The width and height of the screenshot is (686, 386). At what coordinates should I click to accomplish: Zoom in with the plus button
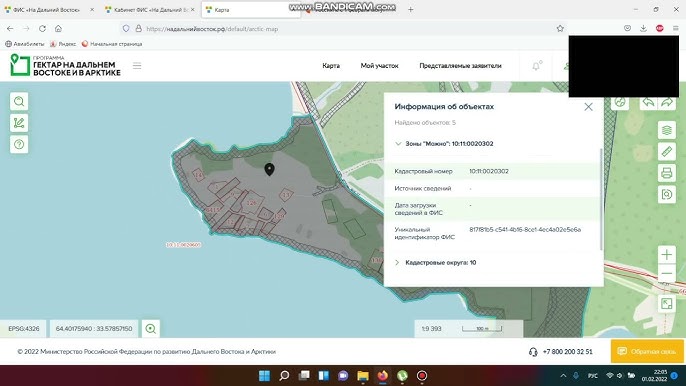[x=667, y=254]
